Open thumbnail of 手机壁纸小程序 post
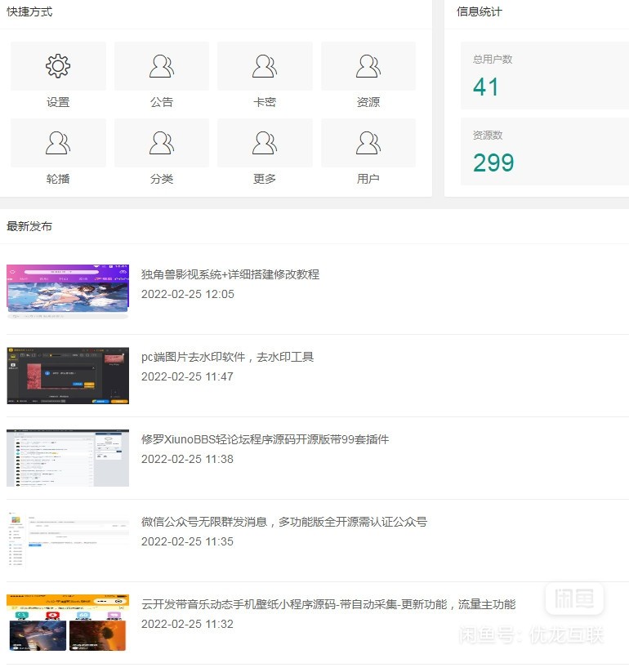This screenshot has width=629, height=672. pos(68,622)
